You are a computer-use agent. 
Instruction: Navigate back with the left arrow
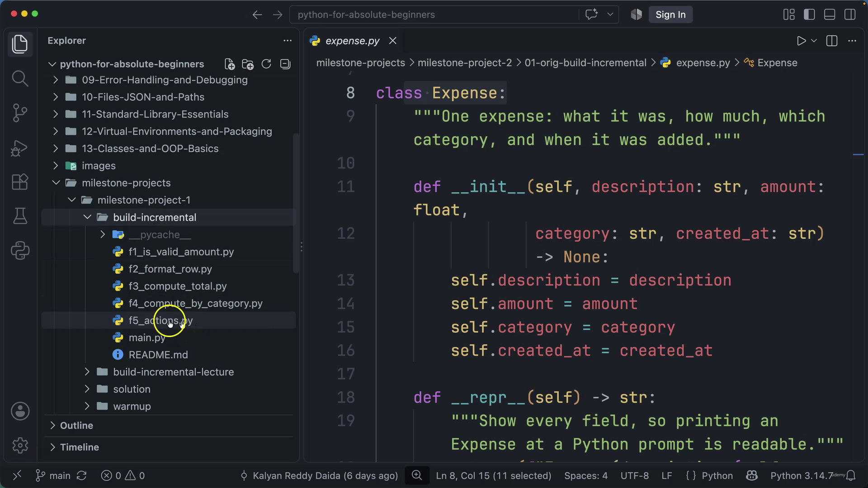pyautogui.click(x=257, y=14)
